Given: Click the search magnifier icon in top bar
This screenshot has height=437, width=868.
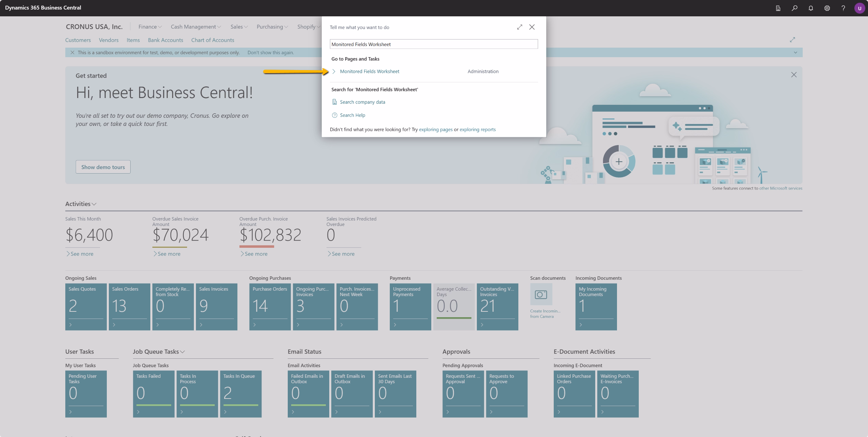Looking at the screenshot, I should point(794,8).
